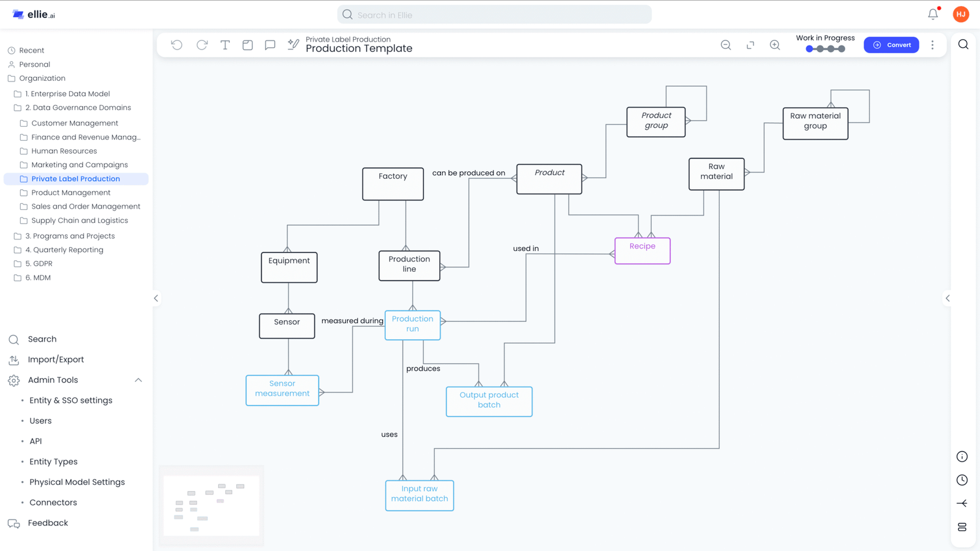The image size is (980, 551).
Task: Adjust the Work in Progress status slider
Action: click(825, 49)
